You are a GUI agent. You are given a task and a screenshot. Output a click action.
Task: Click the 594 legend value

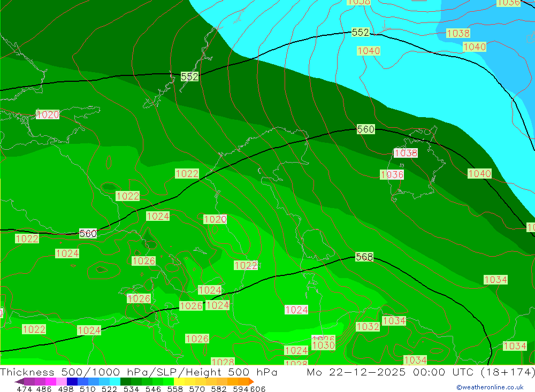click(x=241, y=389)
